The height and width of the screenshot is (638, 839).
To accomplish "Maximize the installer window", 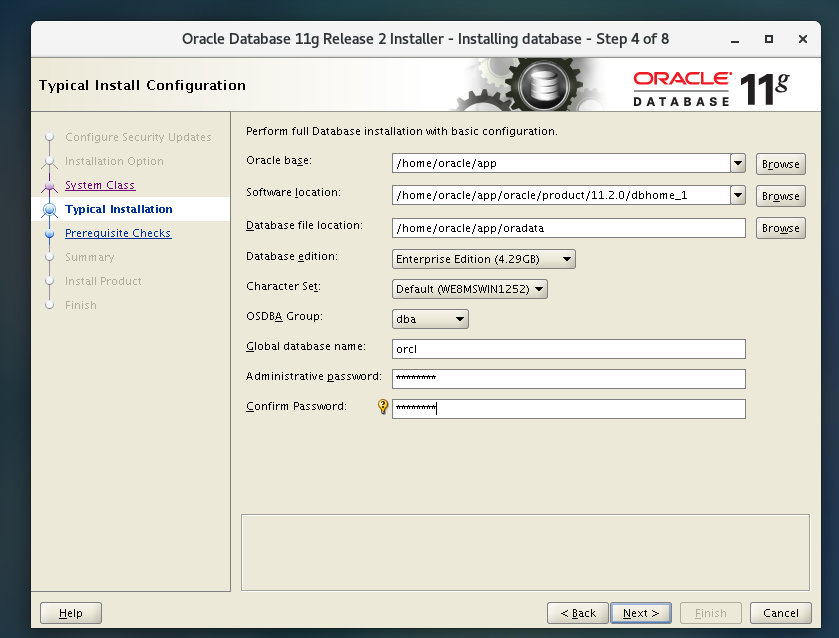I will point(769,39).
